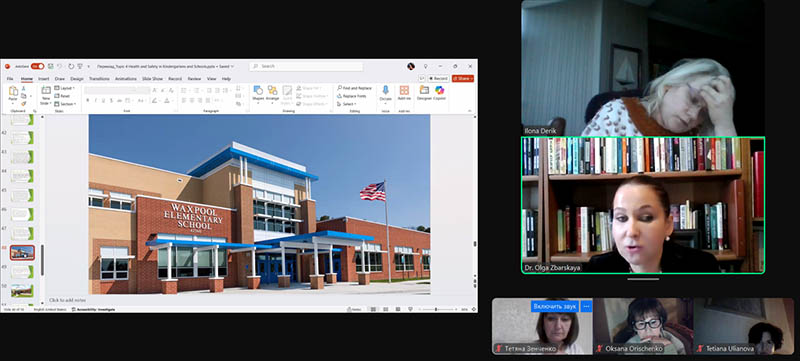This screenshot has height=361, width=800.
Task: Toggle Bold formatting in Font group
Action: (88, 100)
